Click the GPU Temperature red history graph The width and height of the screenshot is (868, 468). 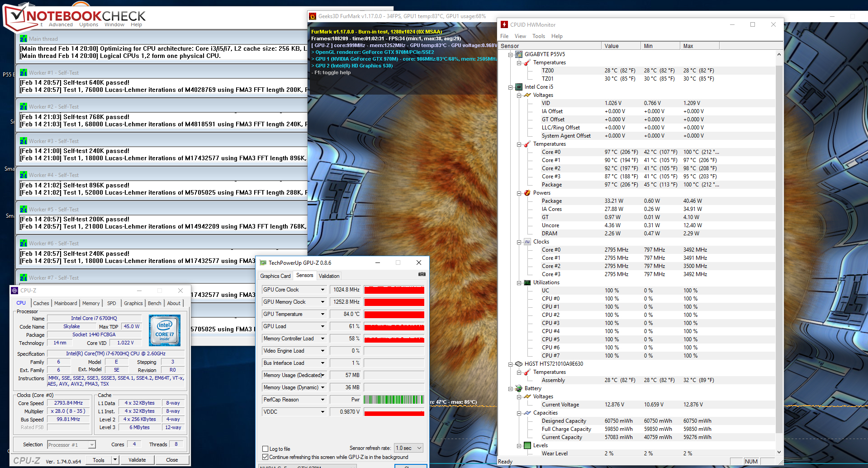(x=394, y=314)
